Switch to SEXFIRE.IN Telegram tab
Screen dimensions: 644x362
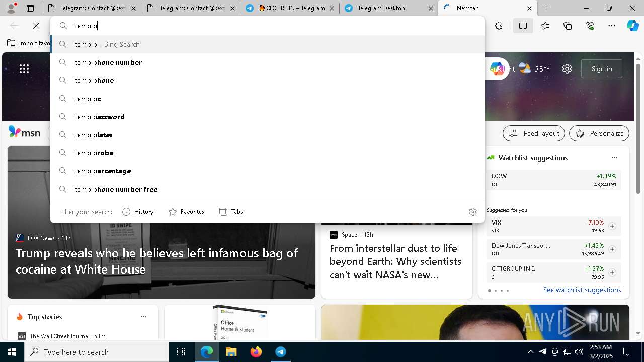(x=290, y=8)
